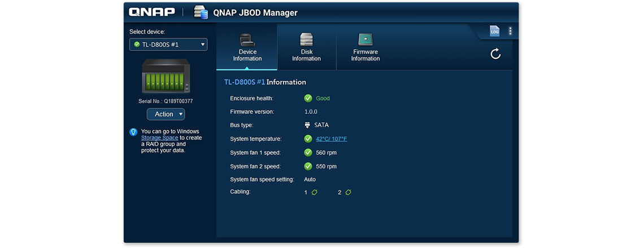The image size is (644, 248).
Task: Click the System temperature status check icon
Action: [x=308, y=139]
